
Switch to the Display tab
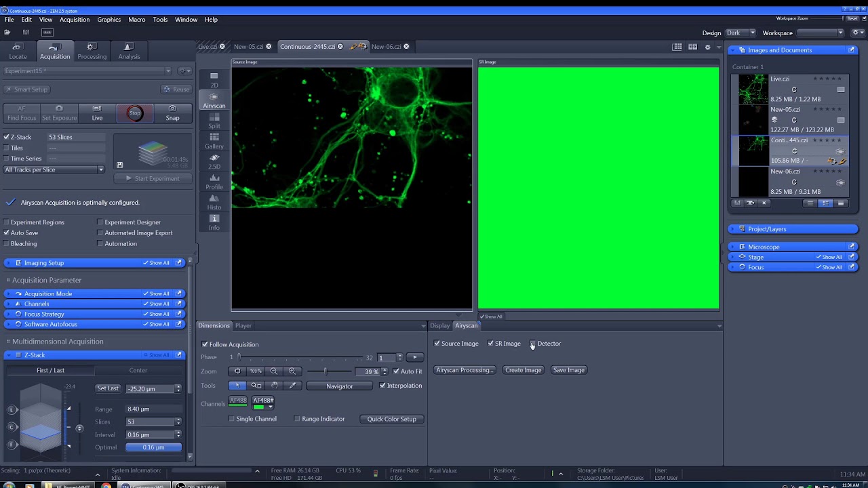(x=439, y=326)
